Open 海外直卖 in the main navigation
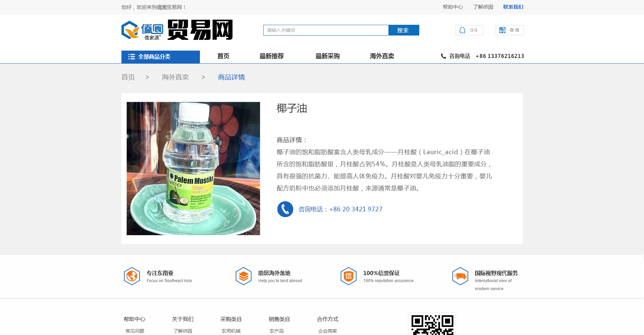 382,56
